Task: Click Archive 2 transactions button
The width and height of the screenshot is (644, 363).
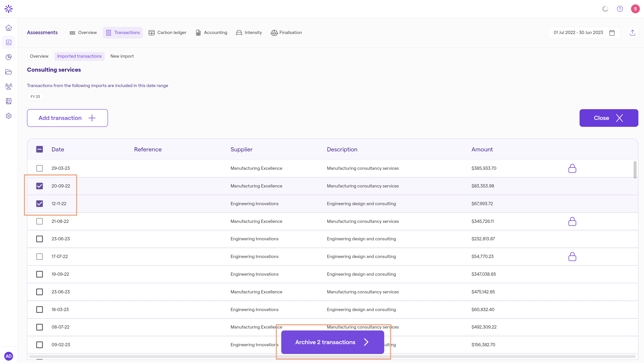Action: (333, 342)
